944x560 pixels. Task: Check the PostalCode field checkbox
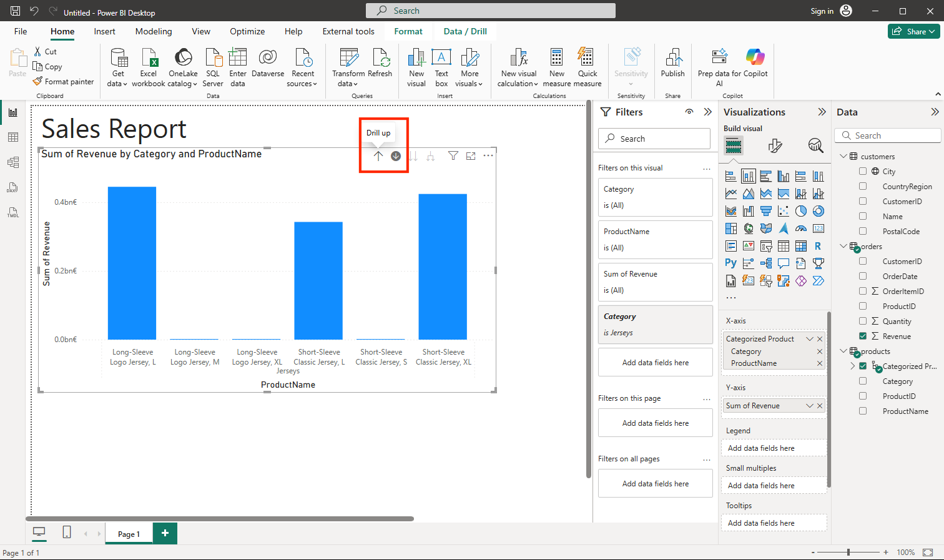863,231
